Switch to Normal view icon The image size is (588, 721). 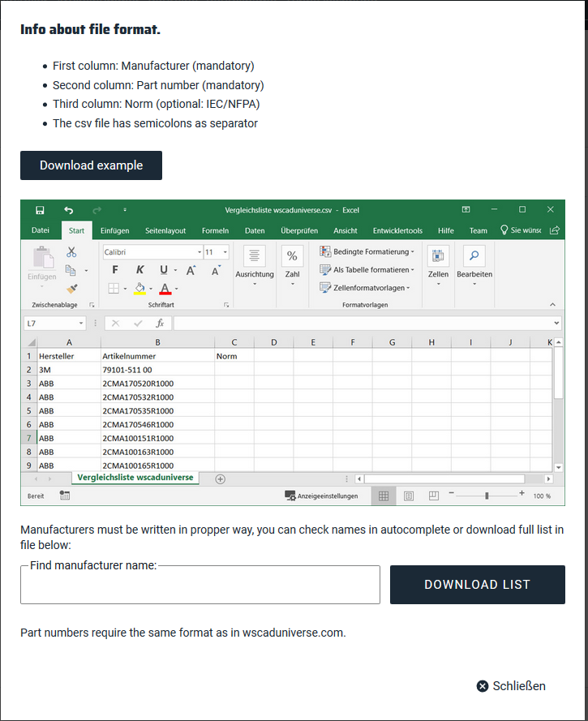tap(384, 496)
